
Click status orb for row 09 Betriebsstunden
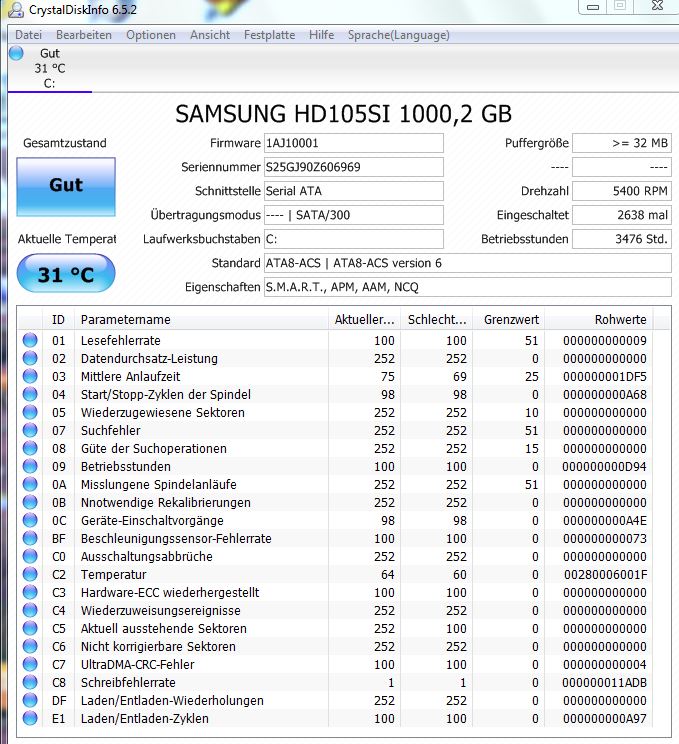click(30, 466)
